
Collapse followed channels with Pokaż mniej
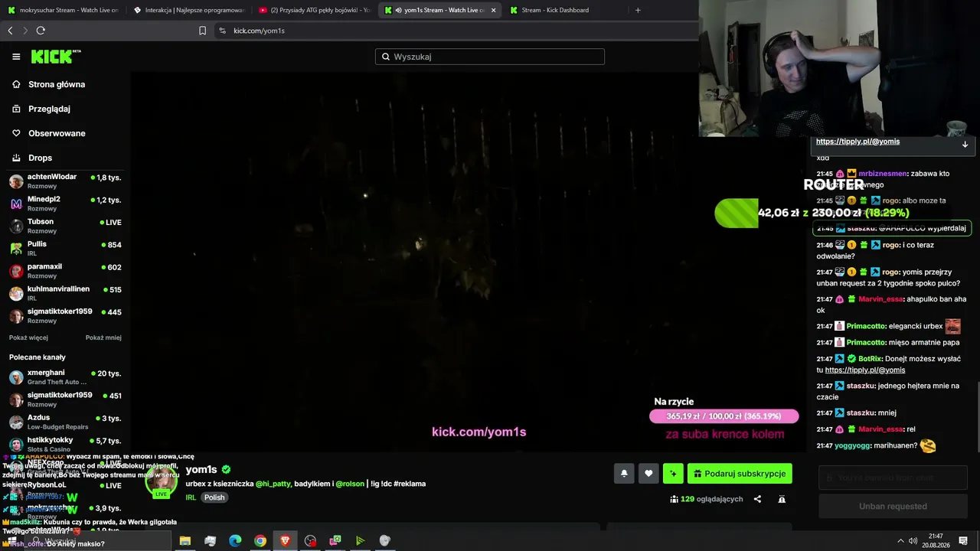click(103, 337)
